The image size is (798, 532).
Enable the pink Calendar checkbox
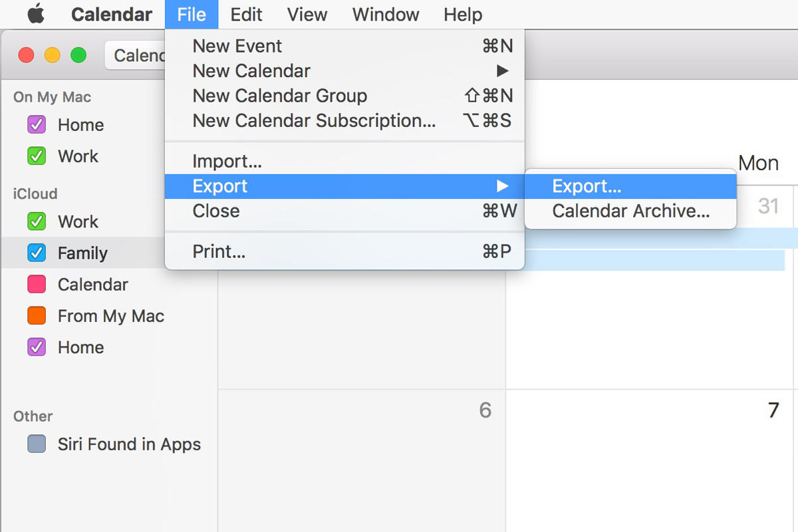(x=37, y=285)
